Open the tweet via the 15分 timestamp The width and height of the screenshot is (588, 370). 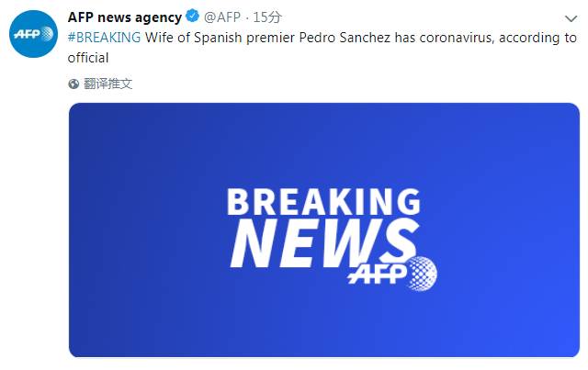268,18
